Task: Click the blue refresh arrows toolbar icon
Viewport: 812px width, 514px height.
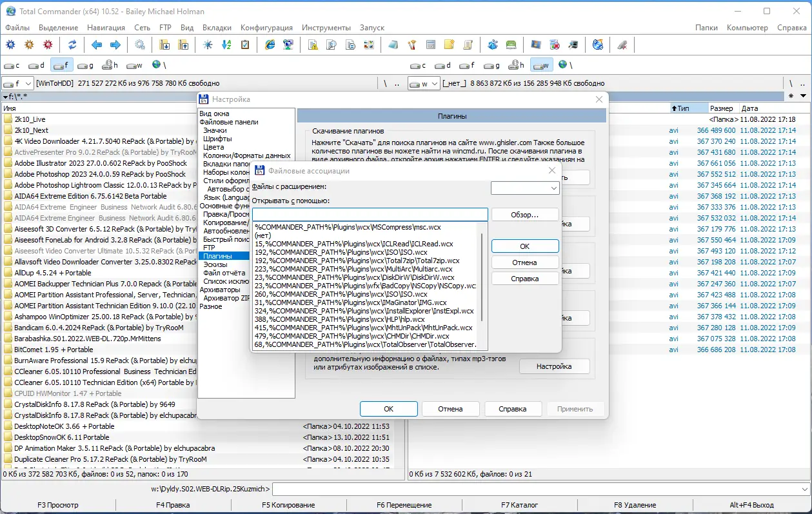Action: (x=72, y=44)
